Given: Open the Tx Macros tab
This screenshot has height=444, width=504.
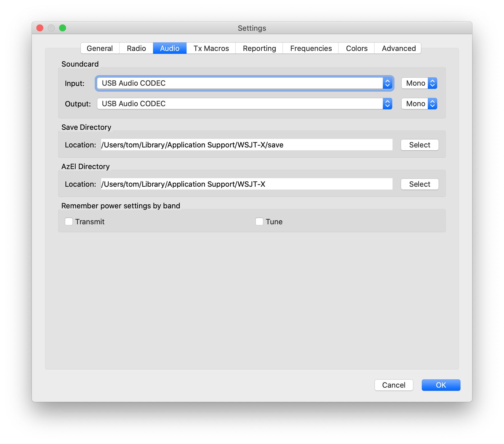Looking at the screenshot, I should click(211, 48).
